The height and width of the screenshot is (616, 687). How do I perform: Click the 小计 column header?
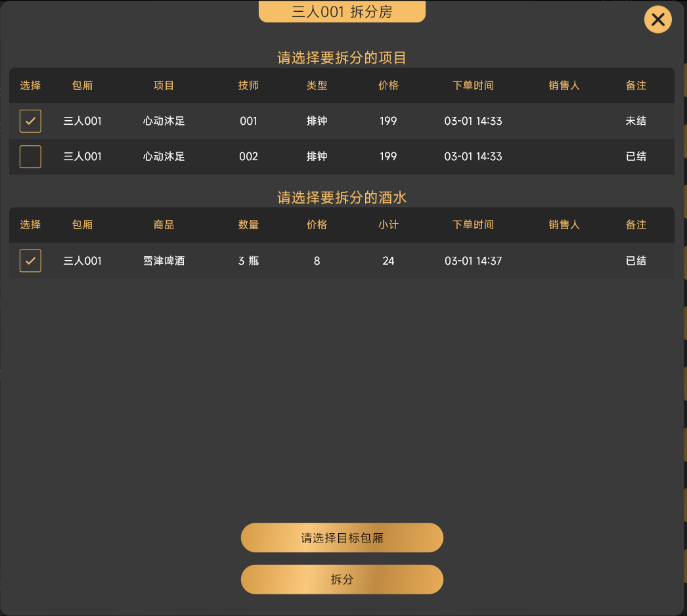[x=388, y=225]
